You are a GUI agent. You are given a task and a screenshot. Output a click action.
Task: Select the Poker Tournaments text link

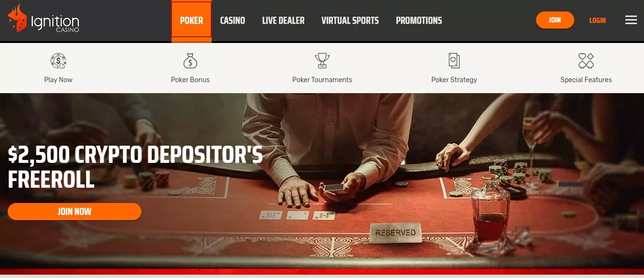(322, 80)
